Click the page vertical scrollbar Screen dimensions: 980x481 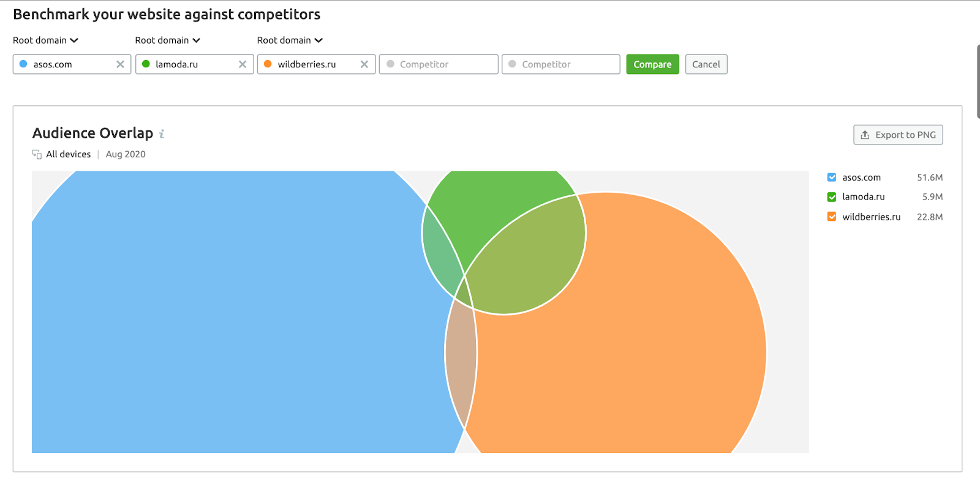point(978,81)
